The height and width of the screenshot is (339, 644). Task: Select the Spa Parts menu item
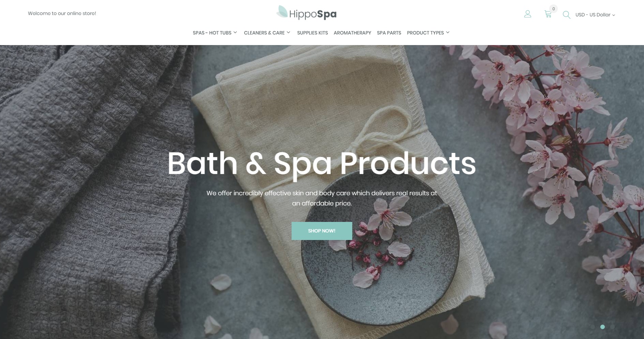click(389, 33)
